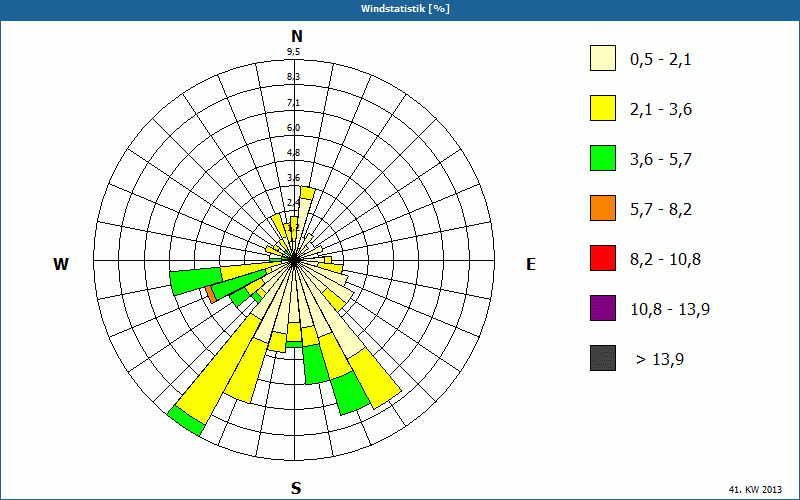
Task: Click the N compass label
Action: pyautogui.click(x=296, y=36)
